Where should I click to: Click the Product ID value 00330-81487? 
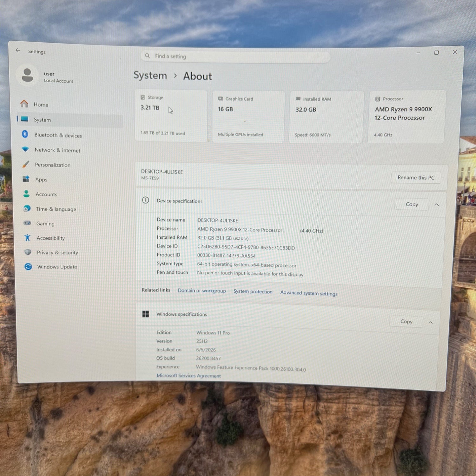[226, 255]
